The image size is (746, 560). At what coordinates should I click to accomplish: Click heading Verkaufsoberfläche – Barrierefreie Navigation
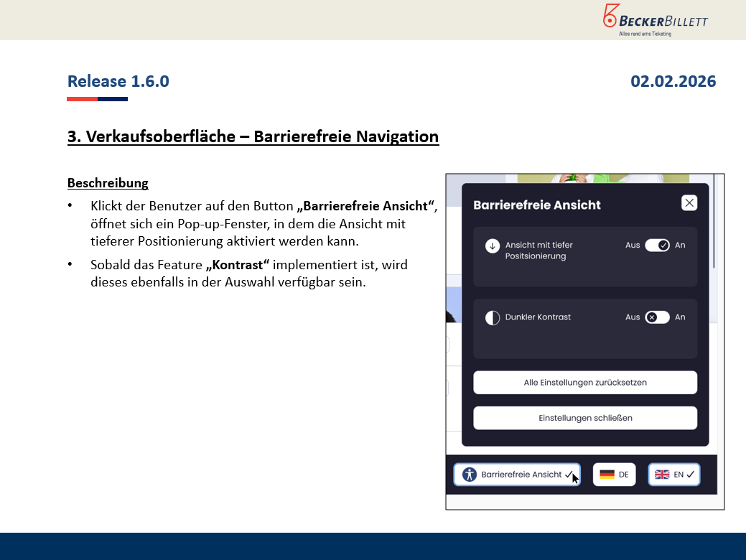[253, 136]
